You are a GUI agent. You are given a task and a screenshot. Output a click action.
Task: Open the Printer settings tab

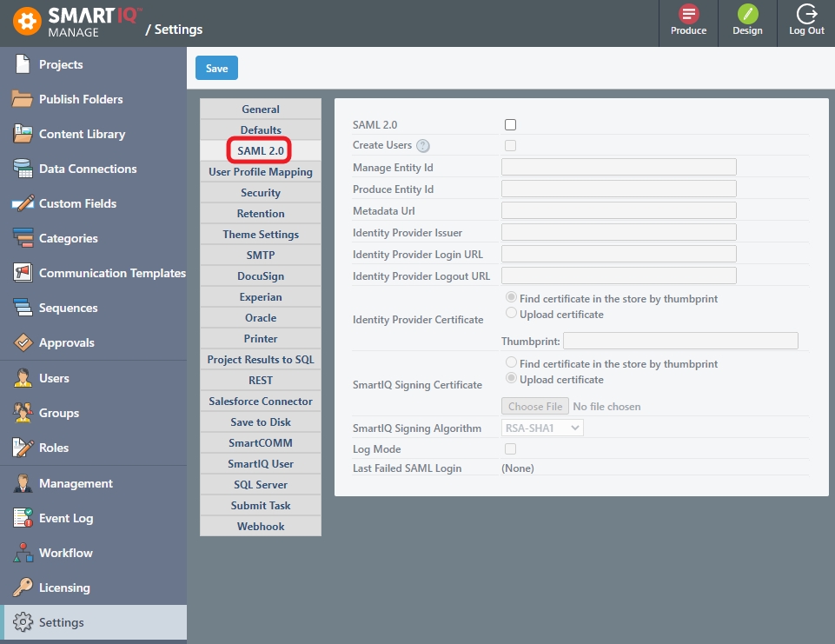point(261,338)
